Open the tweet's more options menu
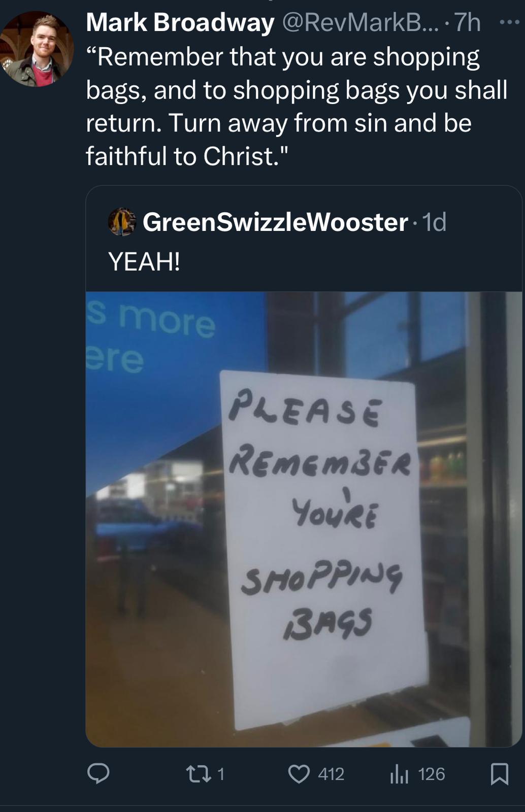The image size is (525, 812). tap(509, 23)
